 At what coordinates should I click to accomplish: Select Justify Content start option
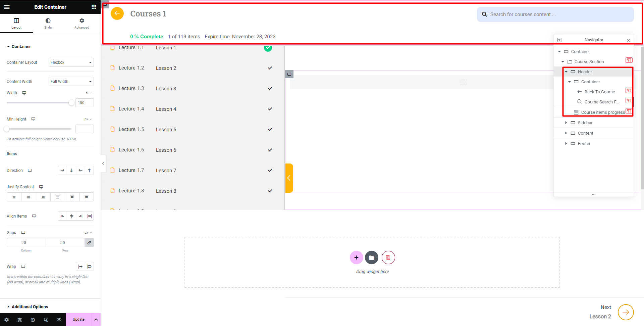14,197
